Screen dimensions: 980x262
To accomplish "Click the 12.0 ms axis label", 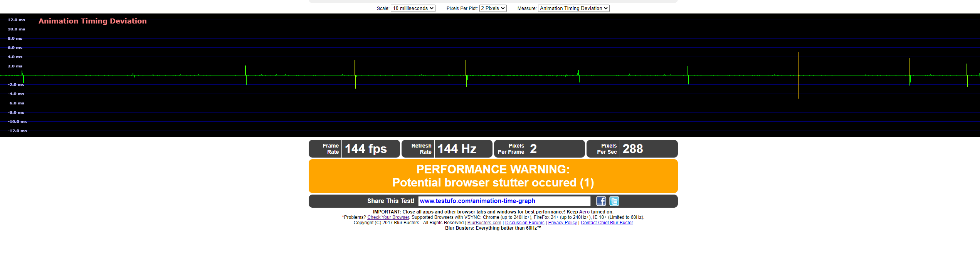I will (16, 20).
